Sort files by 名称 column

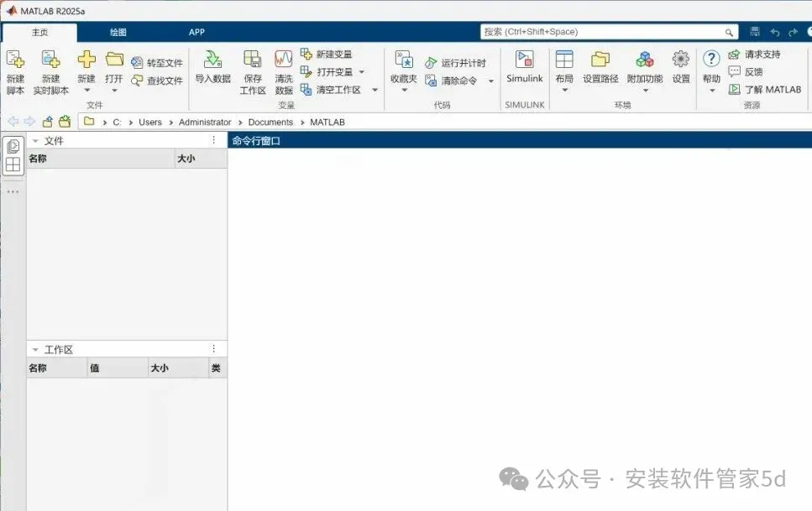coord(100,159)
